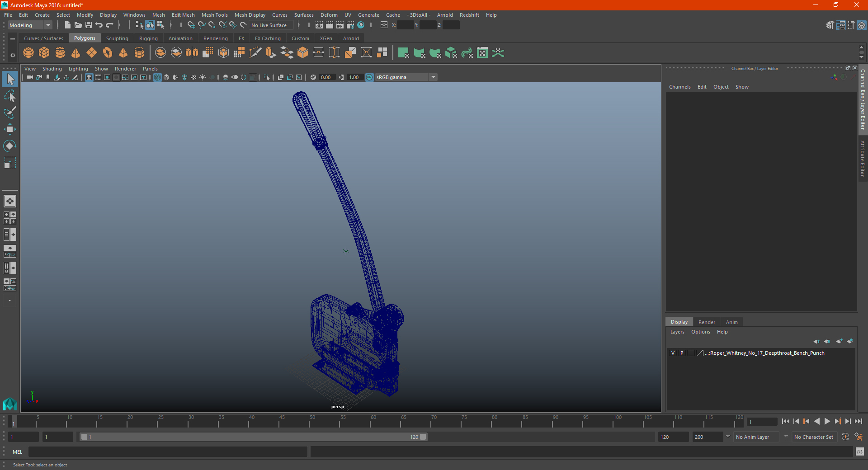Open the No Character Set dropdown
Image resolution: width=868 pixels, height=470 pixels.
(815, 437)
